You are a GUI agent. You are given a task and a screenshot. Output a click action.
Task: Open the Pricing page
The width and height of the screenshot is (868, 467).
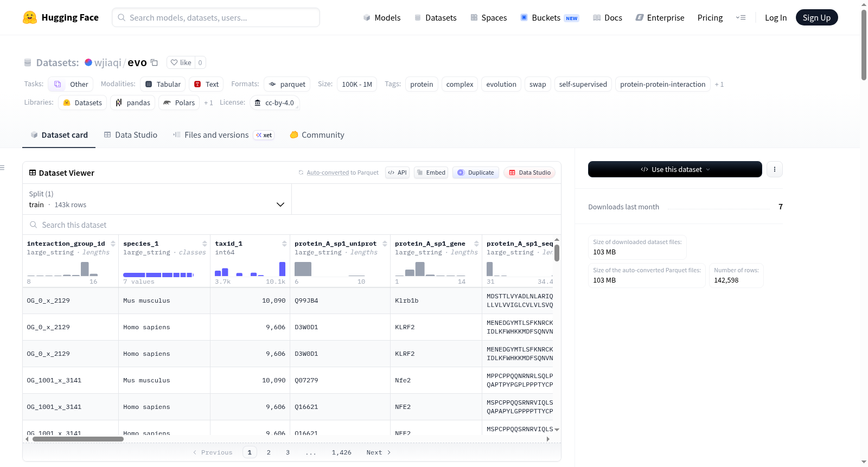[x=710, y=17]
